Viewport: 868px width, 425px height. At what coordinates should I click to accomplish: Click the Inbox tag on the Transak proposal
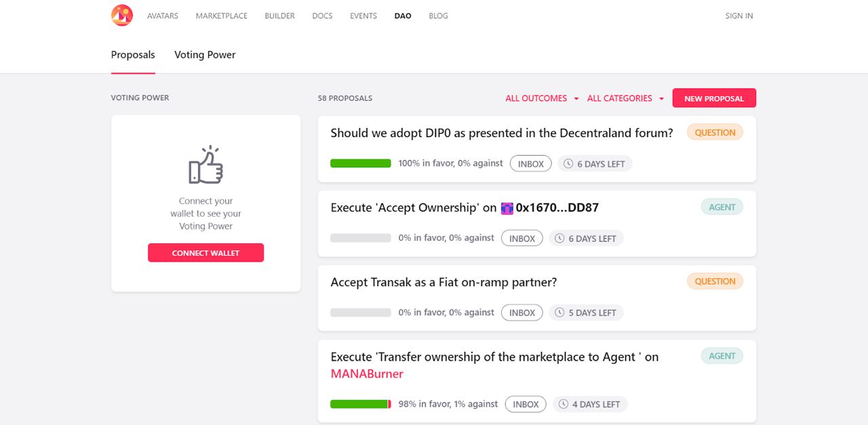(522, 312)
